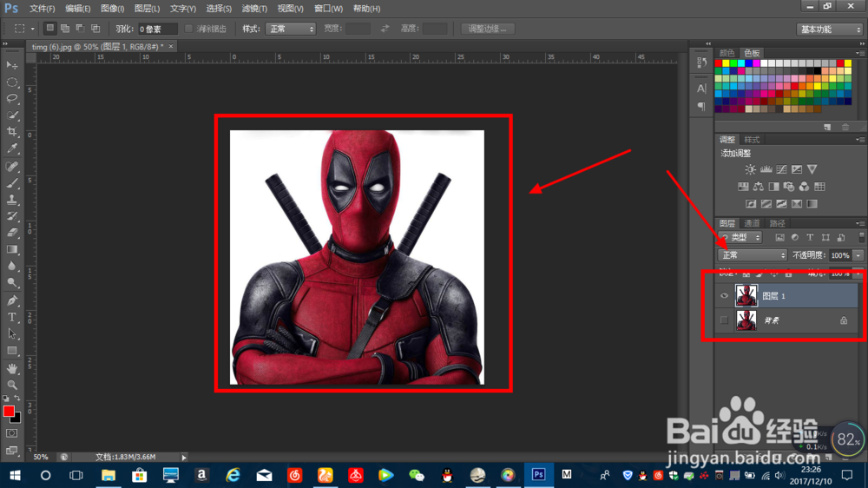Open the layer blend mode dropdown 正常

(753, 255)
